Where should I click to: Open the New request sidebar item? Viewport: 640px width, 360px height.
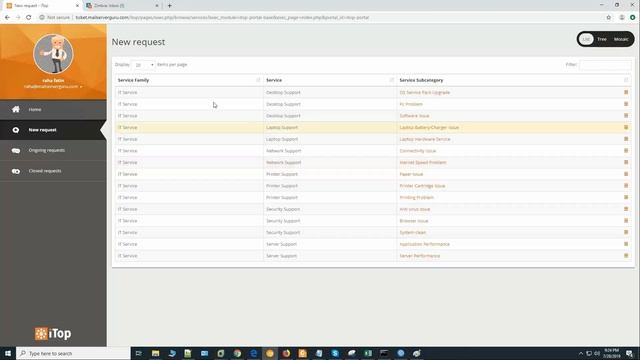(x=53, y=130)
